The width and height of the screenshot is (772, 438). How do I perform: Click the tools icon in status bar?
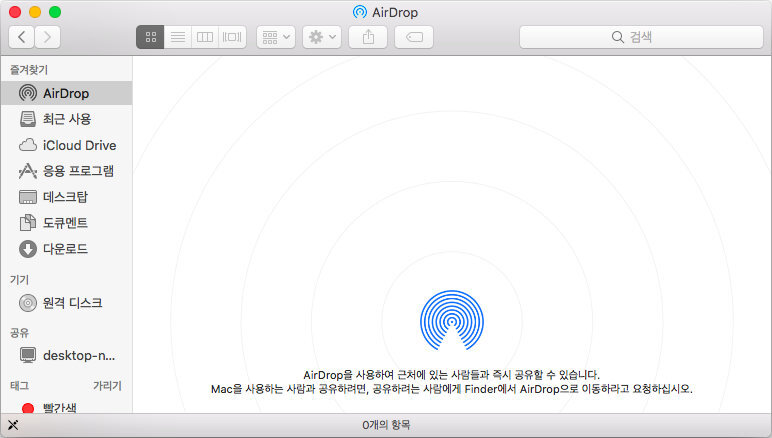click(13, 425)
